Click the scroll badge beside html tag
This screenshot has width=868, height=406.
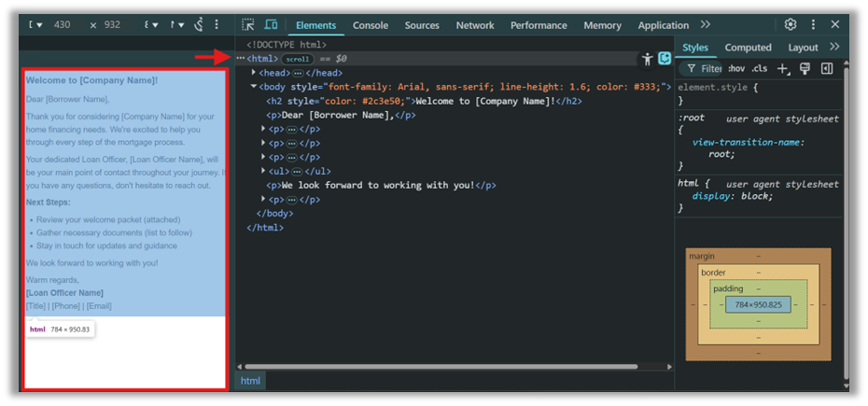pyautogui.click(x=298, y=59)
